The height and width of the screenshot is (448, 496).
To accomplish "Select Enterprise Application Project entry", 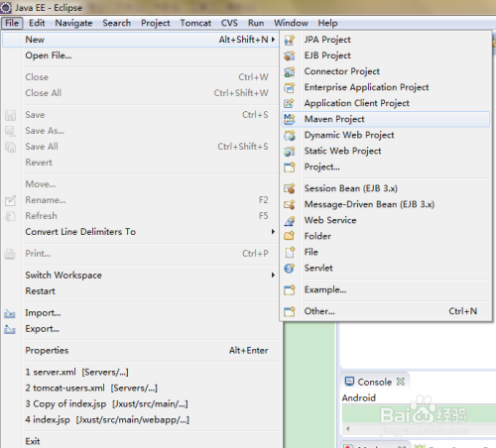I will [386, 87].
